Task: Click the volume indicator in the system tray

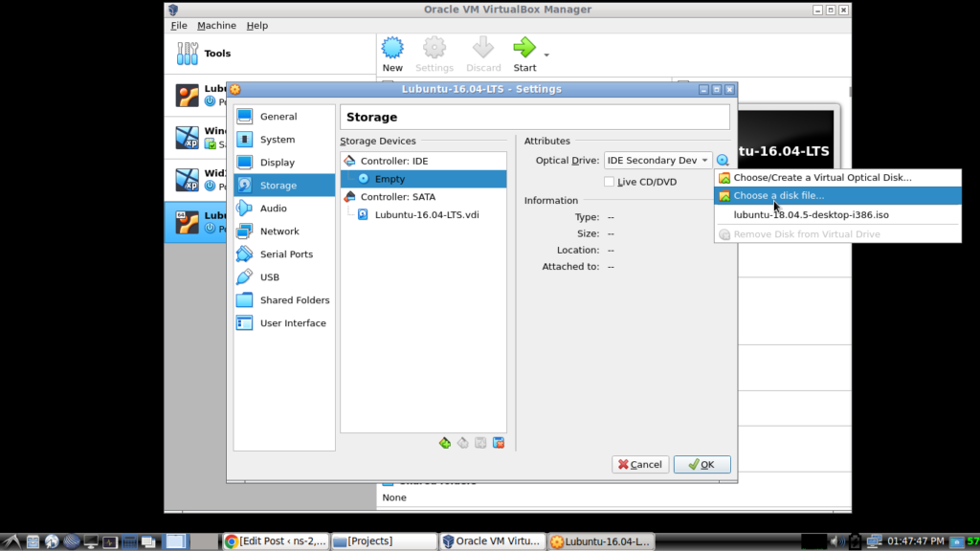Action: tap(837, 540)
